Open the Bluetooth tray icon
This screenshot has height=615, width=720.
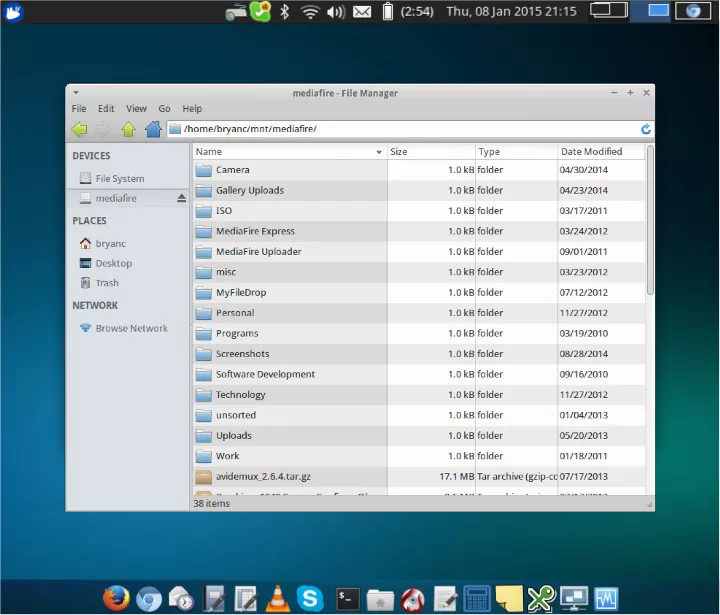click(285, 11)
